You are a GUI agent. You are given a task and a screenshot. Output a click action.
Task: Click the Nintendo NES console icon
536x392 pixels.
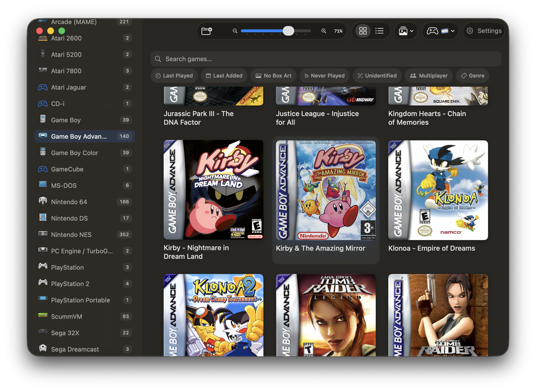(x=43, y=234)
